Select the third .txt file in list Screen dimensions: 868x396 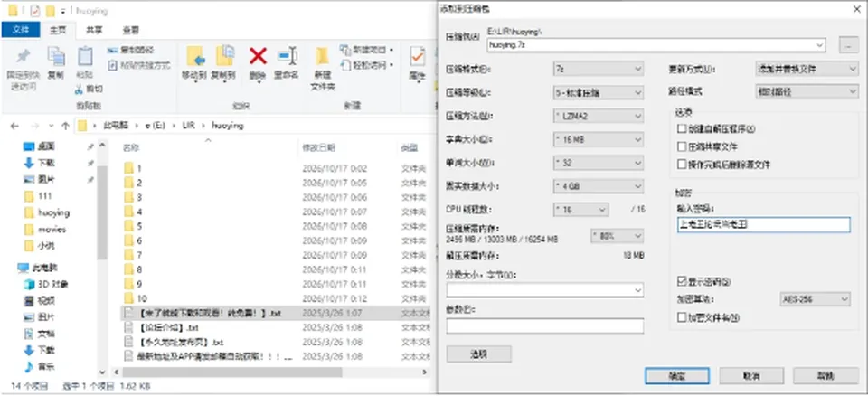point(180,342)
